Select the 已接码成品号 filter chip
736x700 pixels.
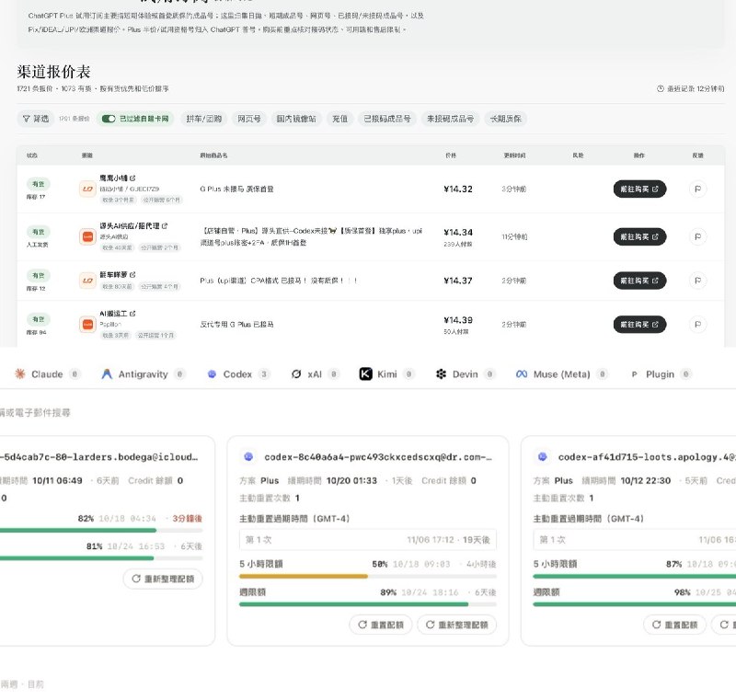tap(387, 119)
